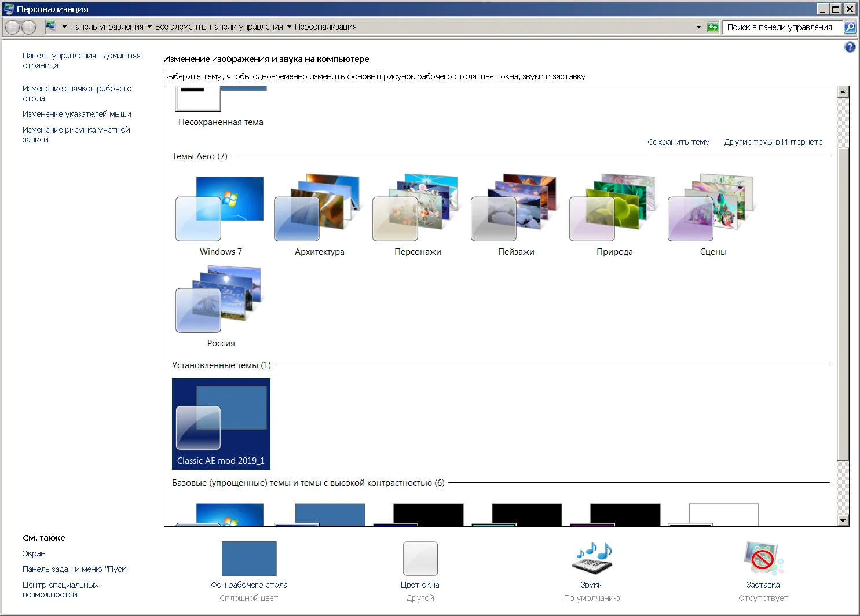This screenshot has height=616, width=860.
Task: Open Звуки sound settings icon
Action: tap(592, 559)
